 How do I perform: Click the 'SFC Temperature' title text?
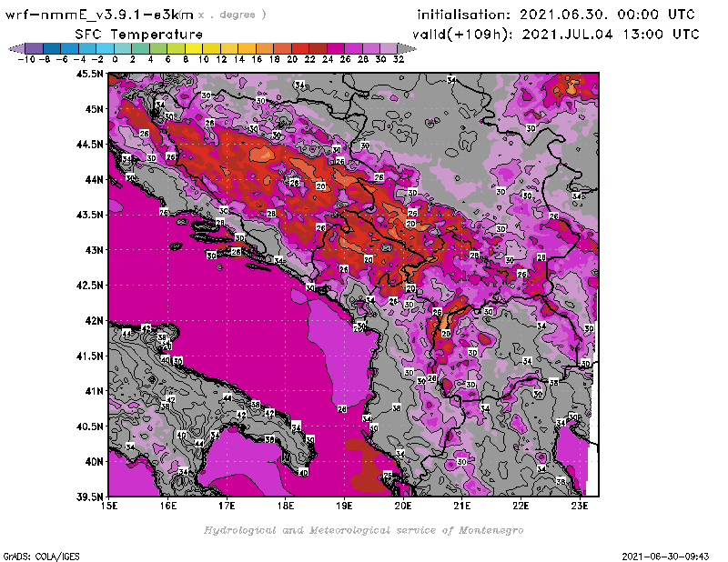coord(139,35)
